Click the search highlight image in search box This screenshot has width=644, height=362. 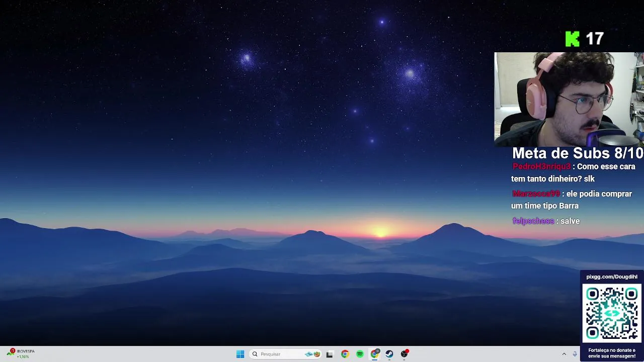(x=312, y=354)
